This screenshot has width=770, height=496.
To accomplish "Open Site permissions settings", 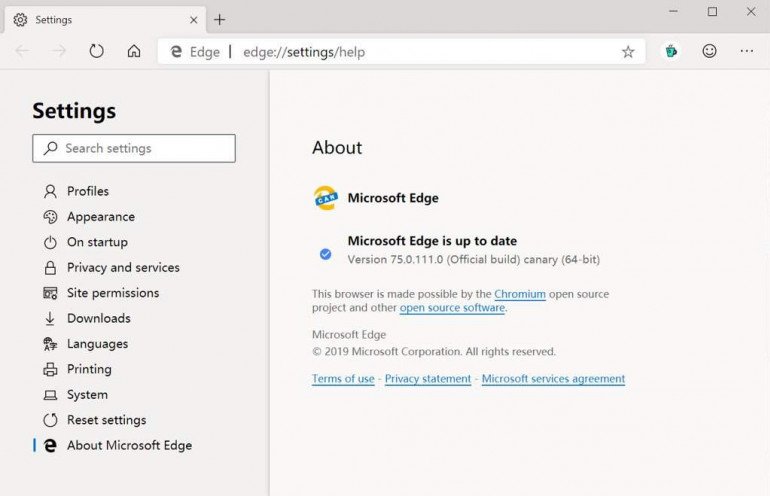I will coord(113,293).
